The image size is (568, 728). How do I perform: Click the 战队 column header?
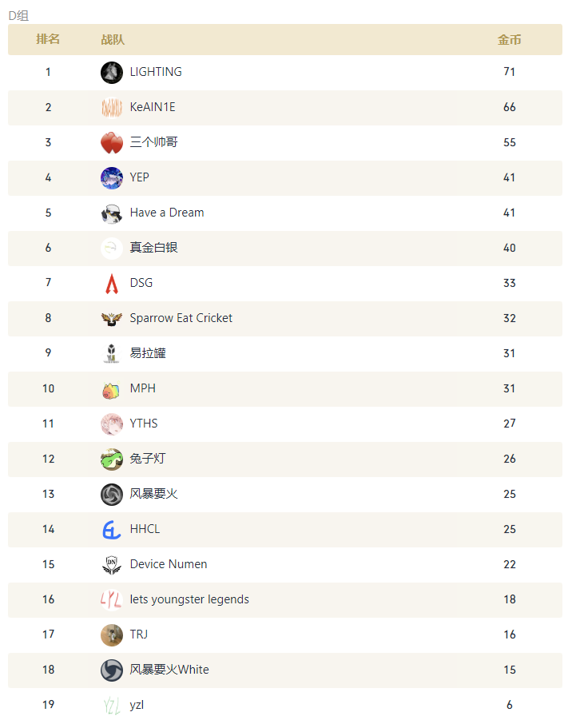(113, 40)
